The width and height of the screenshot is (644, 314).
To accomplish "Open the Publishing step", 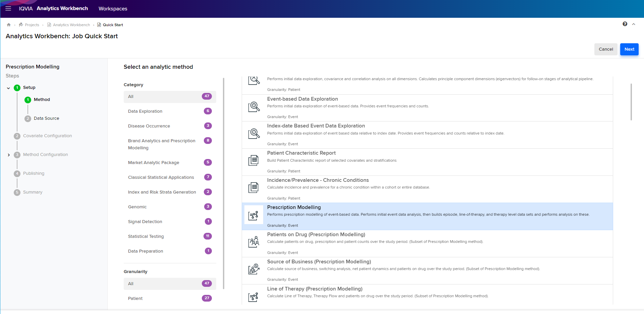I will click(34, 173).
